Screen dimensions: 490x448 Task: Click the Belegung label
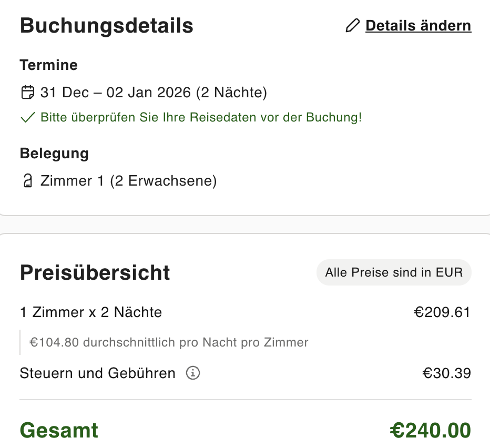point(54,154)
